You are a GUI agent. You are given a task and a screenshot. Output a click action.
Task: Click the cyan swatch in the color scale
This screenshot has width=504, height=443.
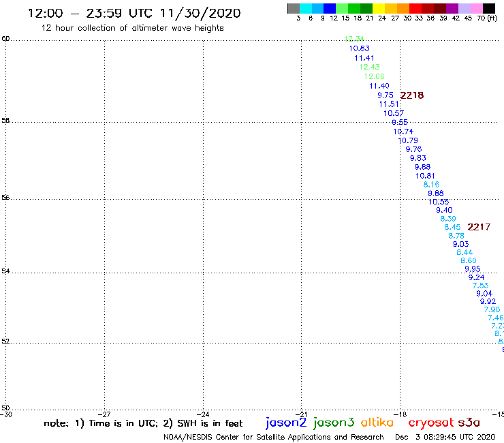click(306, 8)
